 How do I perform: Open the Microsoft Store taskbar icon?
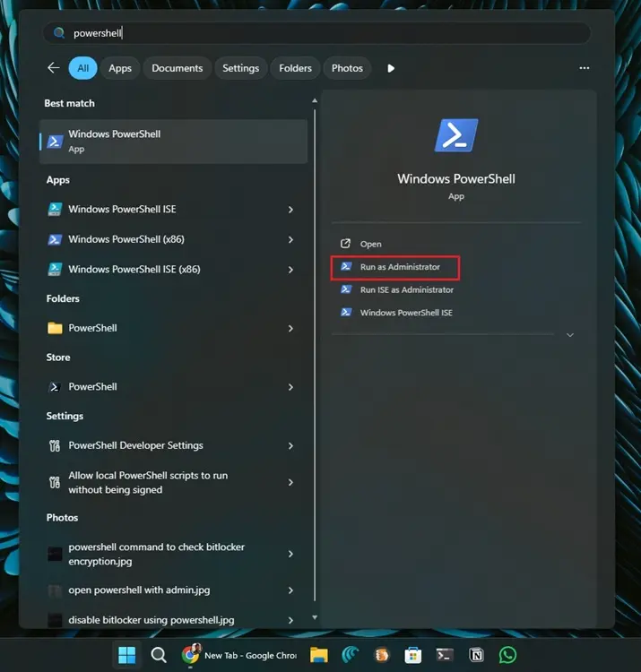tap(413, 655)
